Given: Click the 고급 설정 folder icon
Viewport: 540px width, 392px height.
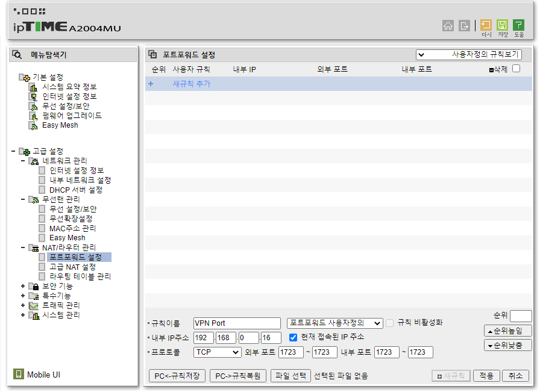Looking at the screenshot, I should pyautogui.click(x=25, y=151).
